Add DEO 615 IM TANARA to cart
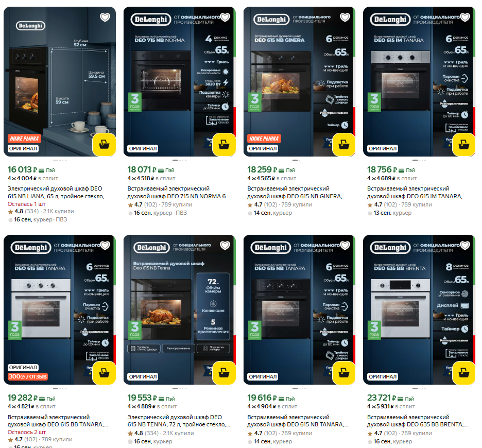Viewport: 482px width, 448px height. pyautogui.click(x=464, y=145)
